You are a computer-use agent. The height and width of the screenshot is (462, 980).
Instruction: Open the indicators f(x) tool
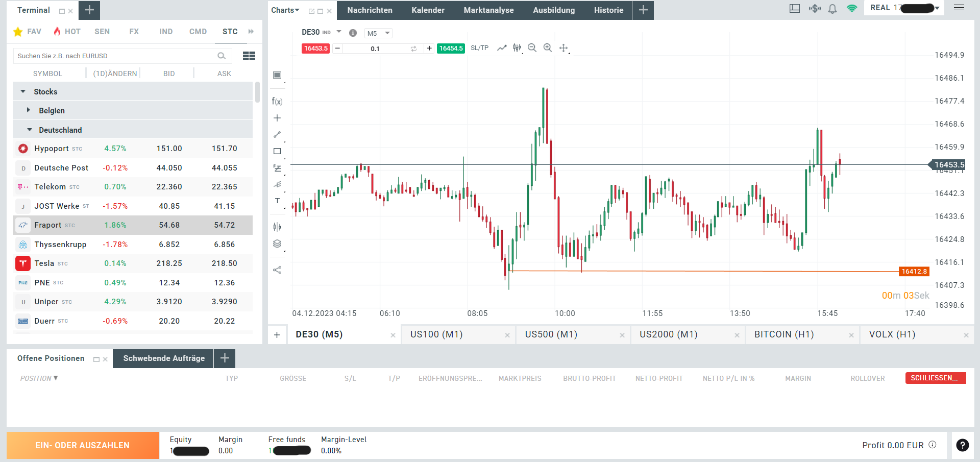tap(277, 101)
